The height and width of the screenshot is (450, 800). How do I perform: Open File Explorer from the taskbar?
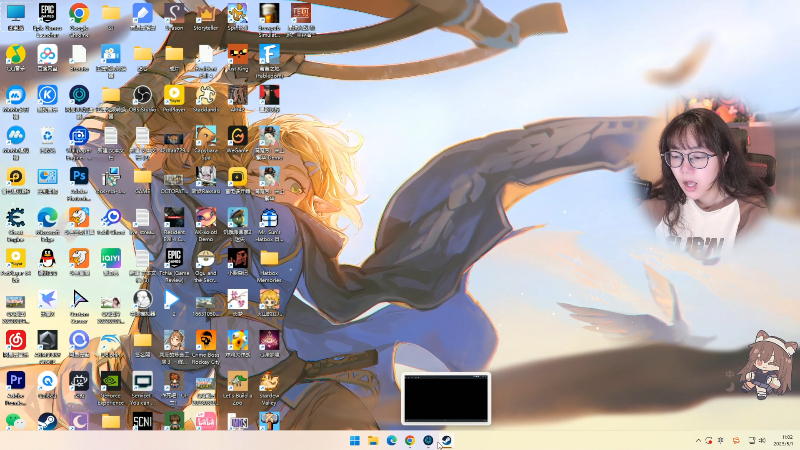tap(373, 440)
